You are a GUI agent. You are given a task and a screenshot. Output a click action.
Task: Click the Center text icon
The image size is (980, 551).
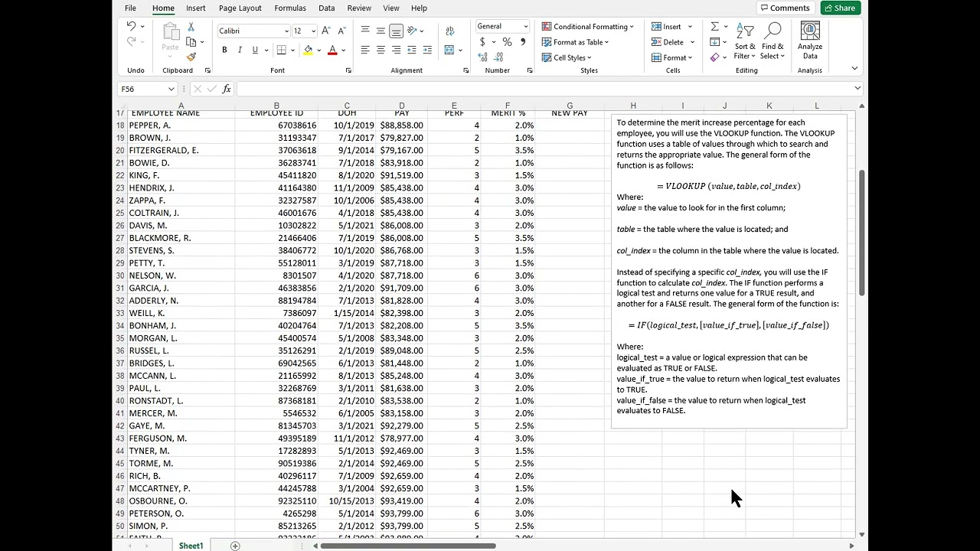point(381,50)
